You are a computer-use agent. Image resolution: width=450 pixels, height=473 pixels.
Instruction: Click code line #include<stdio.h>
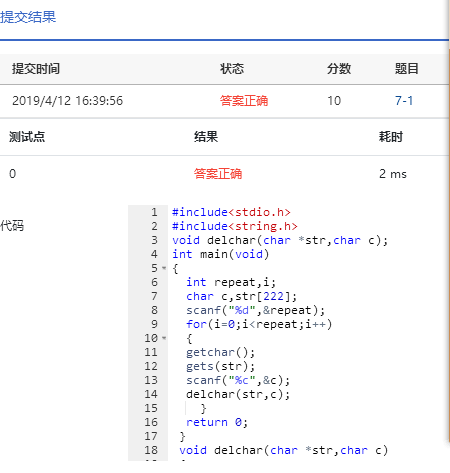[231, 212]
